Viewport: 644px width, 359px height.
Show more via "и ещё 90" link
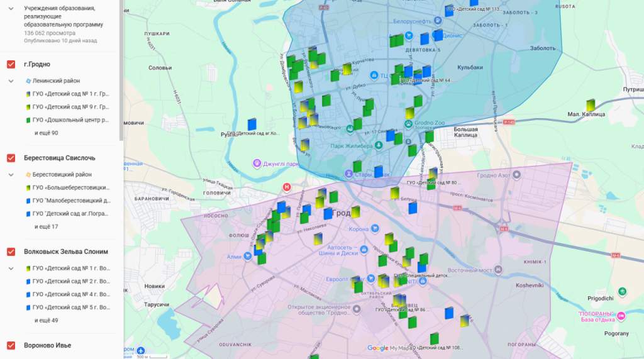[x=46, y=133]
